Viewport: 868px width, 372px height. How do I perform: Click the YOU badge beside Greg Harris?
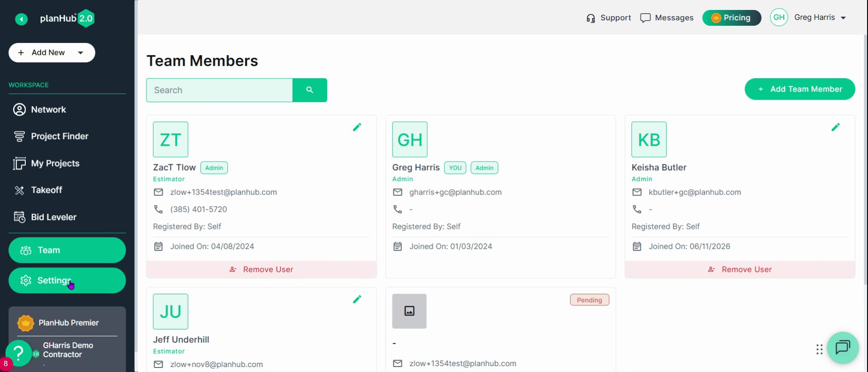point(455,168)
